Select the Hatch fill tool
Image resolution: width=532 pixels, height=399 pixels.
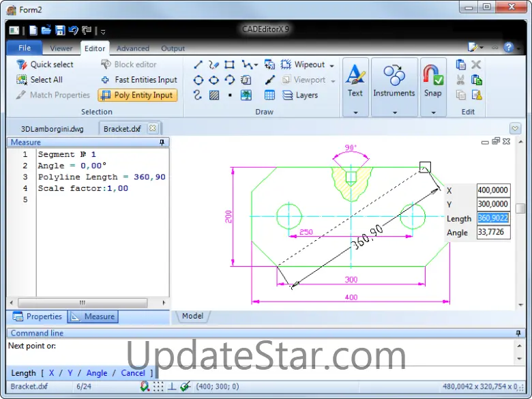[x=213, y=95]
